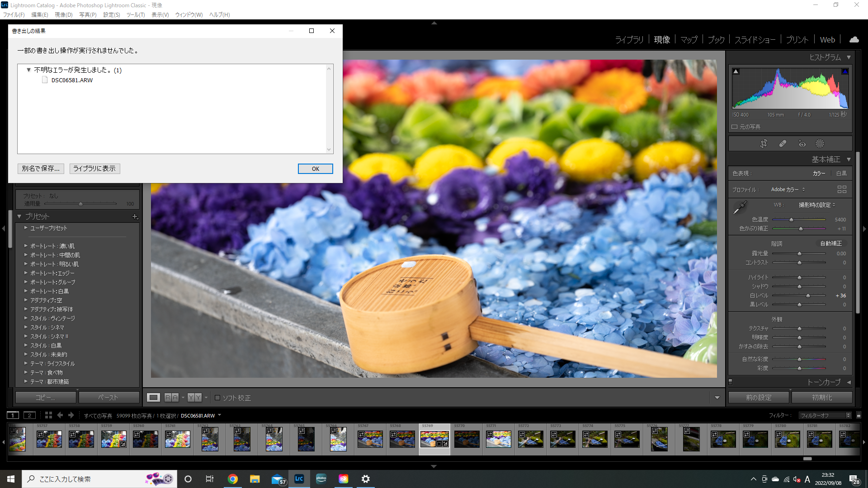Enable the highlight clipping indicator on histogram
868x488 pixels.
pyautogui.click(x=845, y=71)
